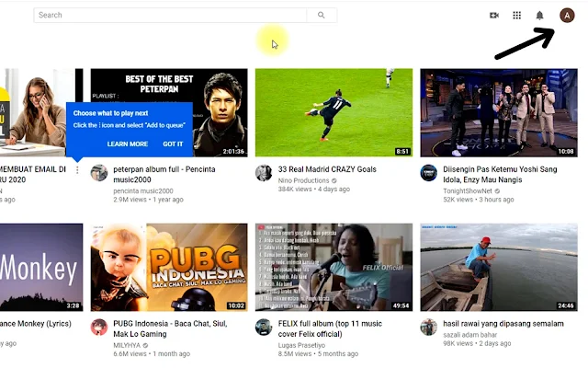Open the FELIX full album thumbnail
Screen dimensions: 588x368
pyautogui.click(x=334, y=268)
